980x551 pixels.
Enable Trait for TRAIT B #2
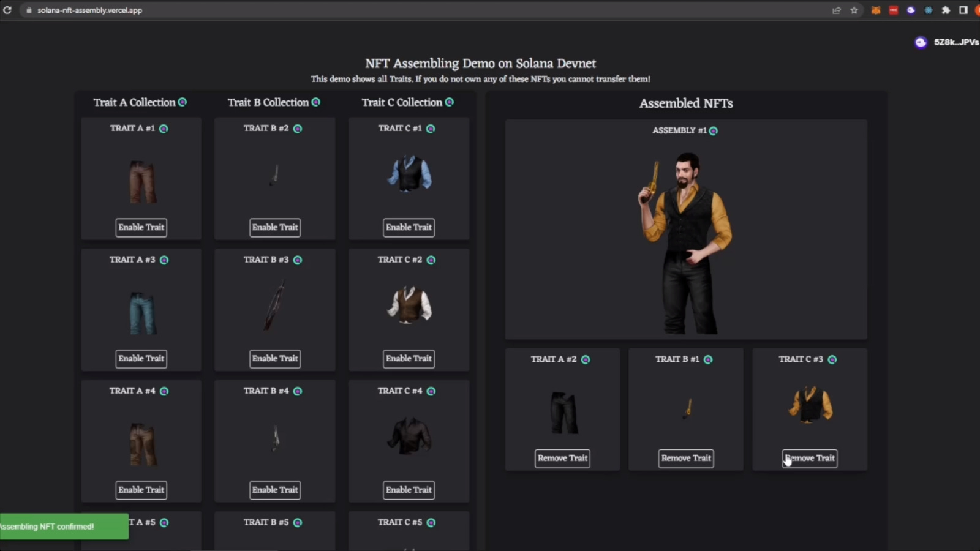275,227
